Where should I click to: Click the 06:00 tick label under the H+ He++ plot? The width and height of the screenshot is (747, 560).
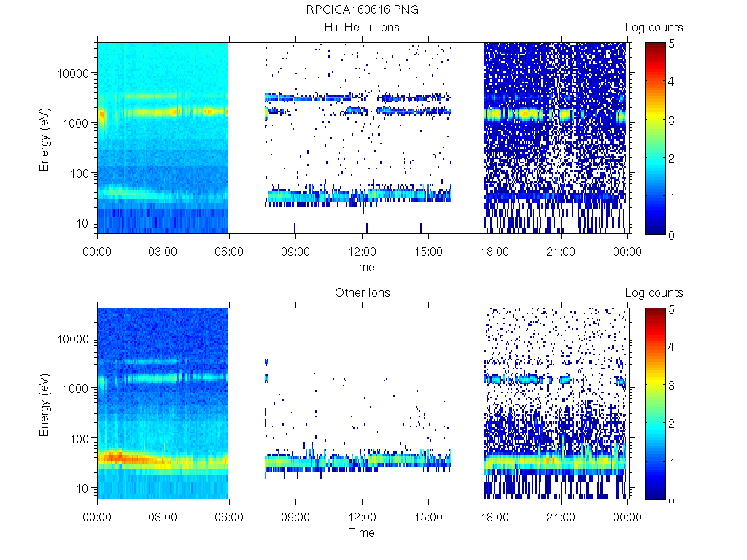click(229, 252)
